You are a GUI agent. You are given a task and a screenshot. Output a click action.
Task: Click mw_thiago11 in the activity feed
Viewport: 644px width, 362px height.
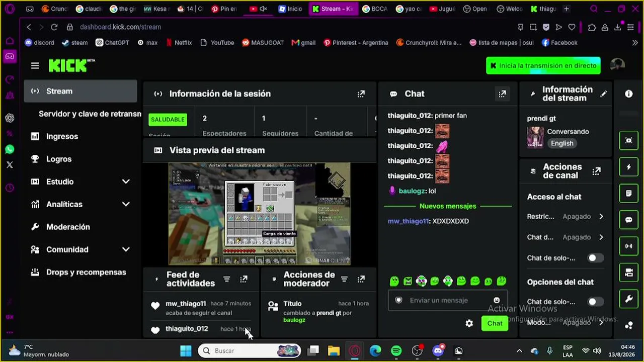(186, 304)
